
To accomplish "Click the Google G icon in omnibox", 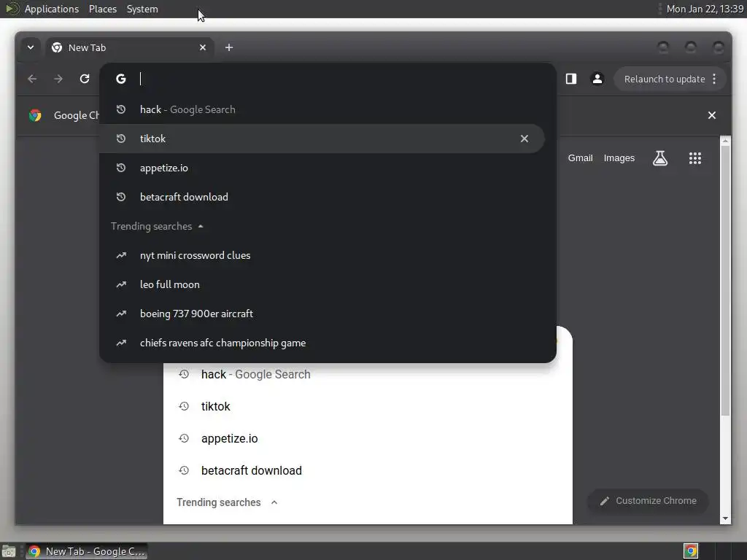I will (x=121, y=79).
